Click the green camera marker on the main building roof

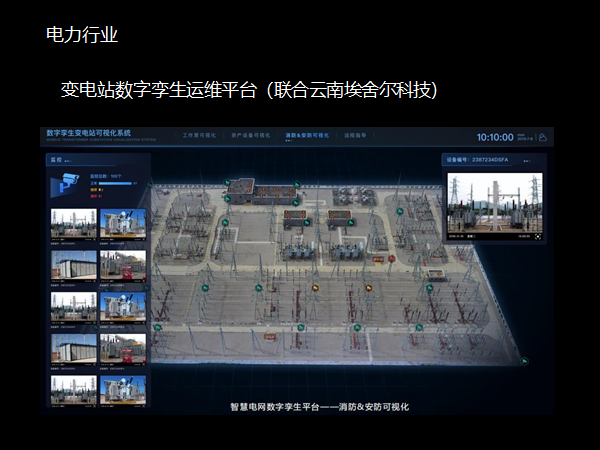228,183
